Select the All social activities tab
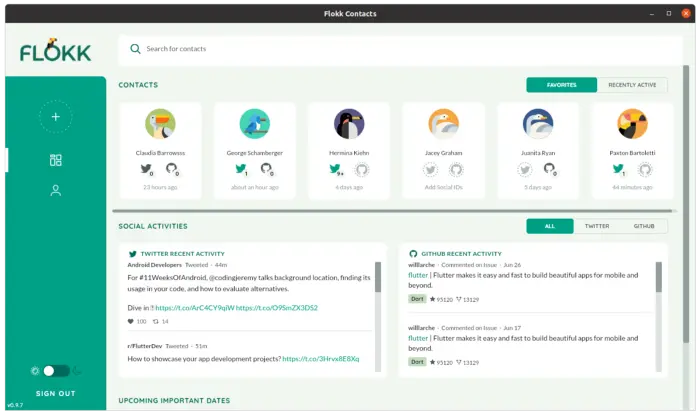This screenshot has height=415, width=700. [550, 226]
